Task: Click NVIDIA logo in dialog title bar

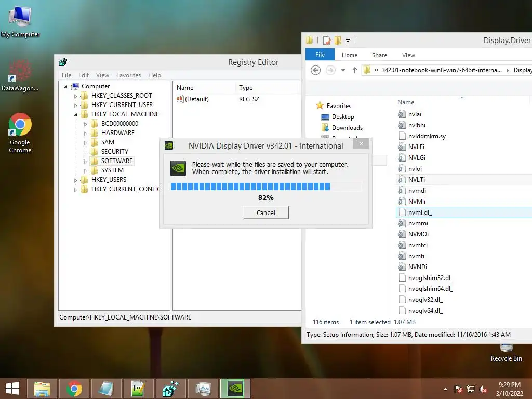Action: (169, 145)
